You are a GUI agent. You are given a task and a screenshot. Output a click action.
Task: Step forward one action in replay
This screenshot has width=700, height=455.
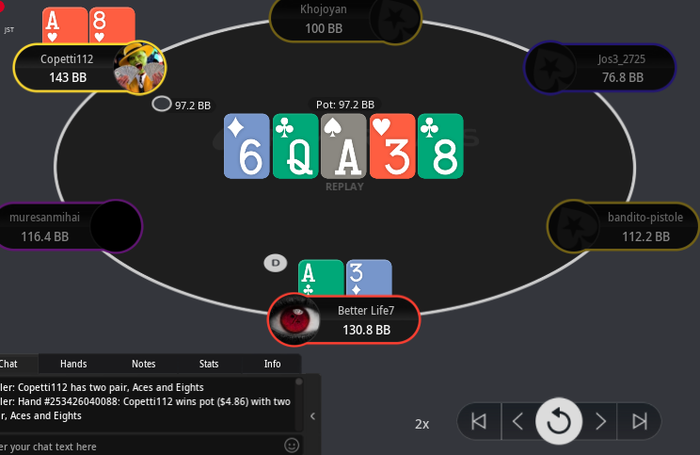pos(600,422)
